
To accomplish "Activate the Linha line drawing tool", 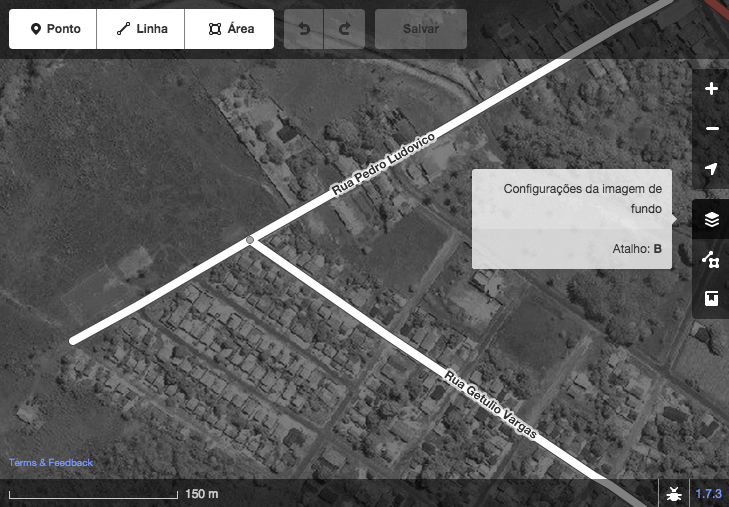I will click(x=141, y=30).
